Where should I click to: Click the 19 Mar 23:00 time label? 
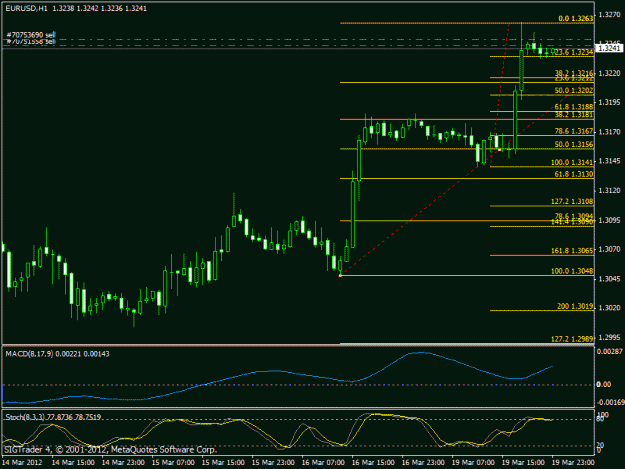click(573, 462)
